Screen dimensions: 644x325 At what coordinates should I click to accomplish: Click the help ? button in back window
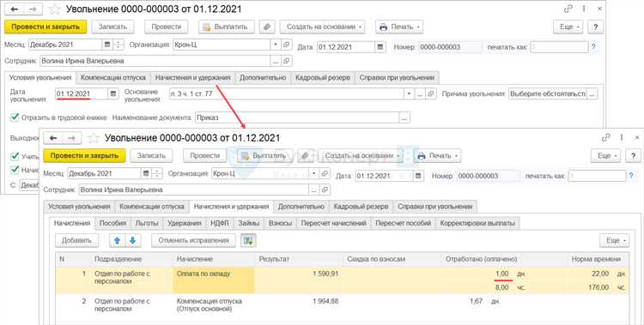tap(596, 27)
